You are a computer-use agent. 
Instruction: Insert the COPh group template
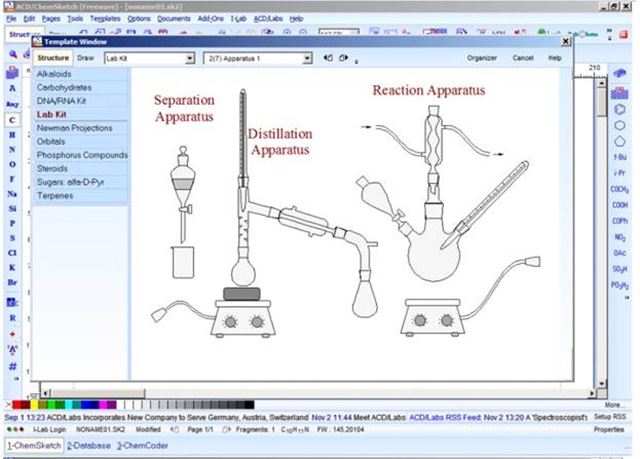coord(620,221)
